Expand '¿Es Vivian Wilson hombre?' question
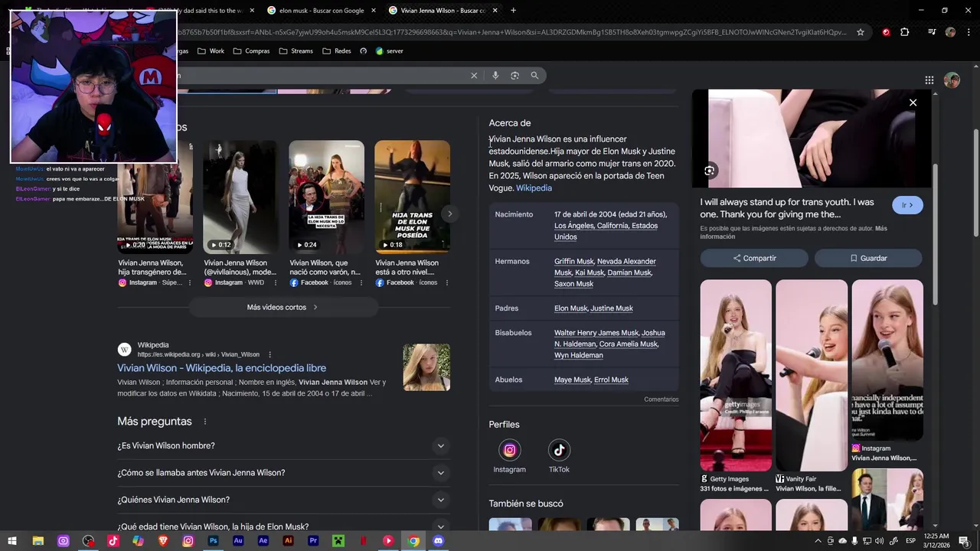980x551 pixels. pos(282,445)
